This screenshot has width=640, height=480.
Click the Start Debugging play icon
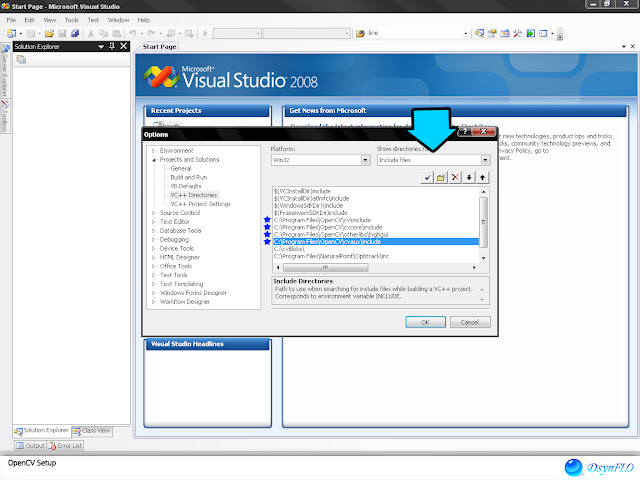coord(205,33)
